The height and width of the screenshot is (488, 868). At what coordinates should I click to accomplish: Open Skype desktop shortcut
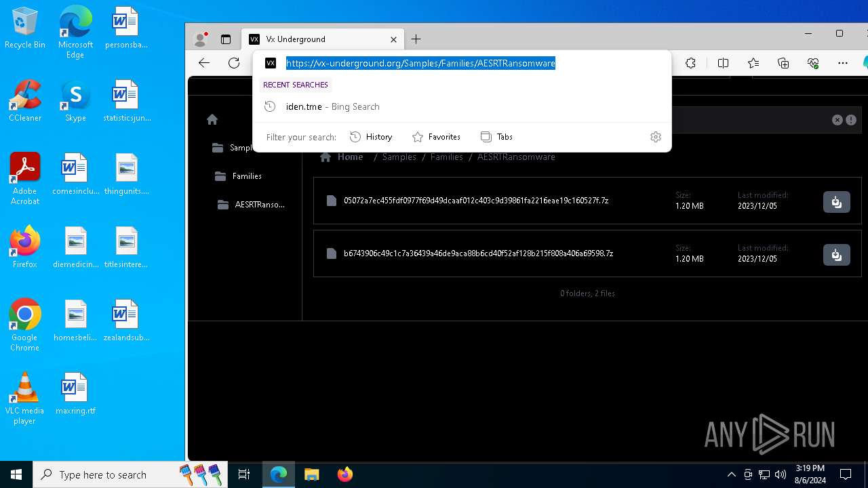coord(75,101)
